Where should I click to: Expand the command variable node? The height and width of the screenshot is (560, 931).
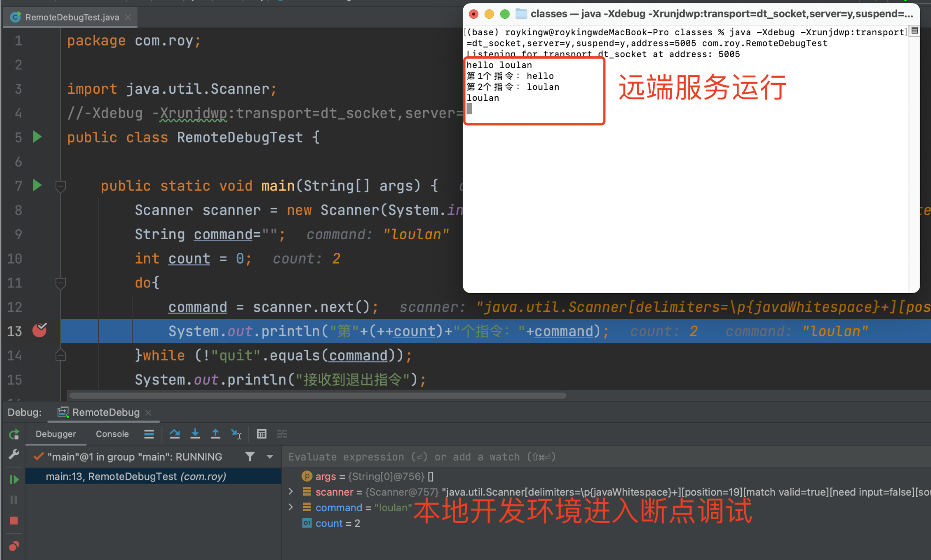291,507
